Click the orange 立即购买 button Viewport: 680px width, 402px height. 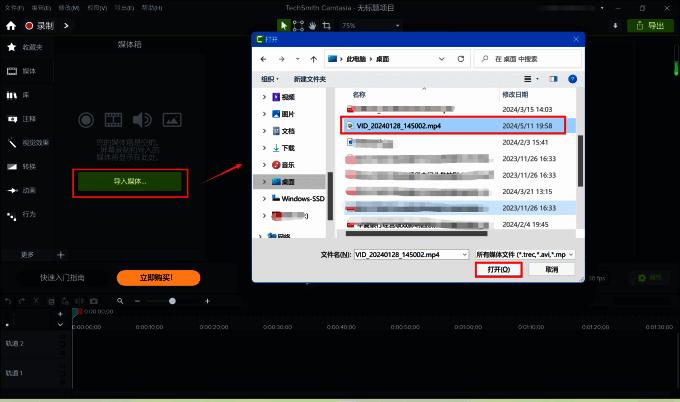[x=158, y=278]
